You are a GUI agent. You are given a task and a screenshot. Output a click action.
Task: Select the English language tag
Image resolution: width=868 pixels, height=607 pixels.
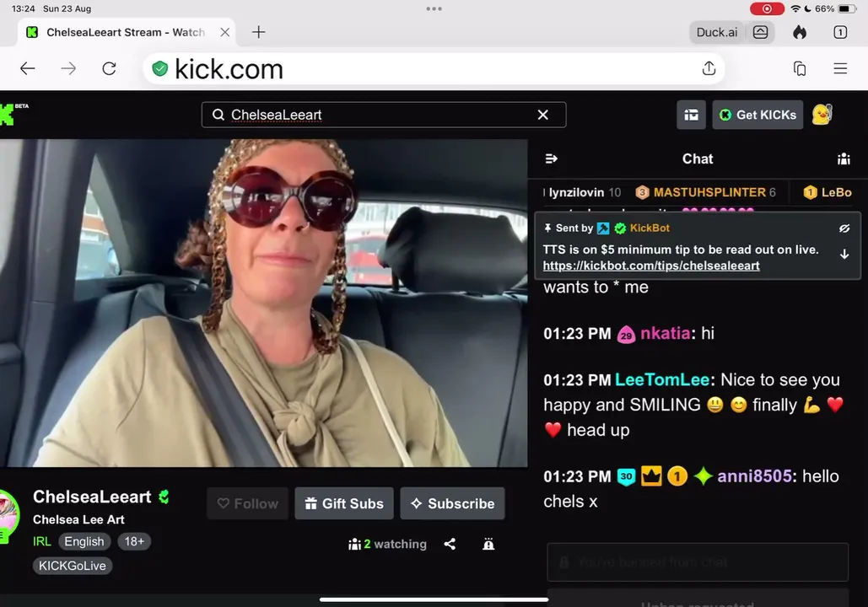pyautogui.click(x=84, y=542)
